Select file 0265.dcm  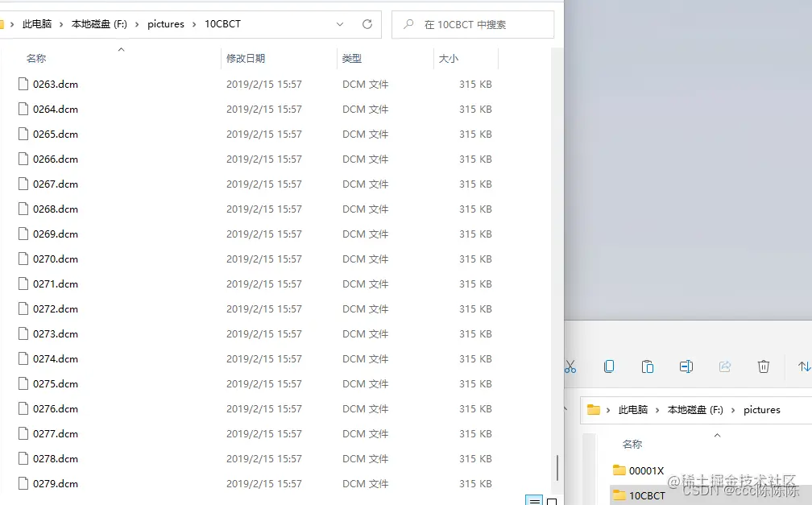coord(56,134)
